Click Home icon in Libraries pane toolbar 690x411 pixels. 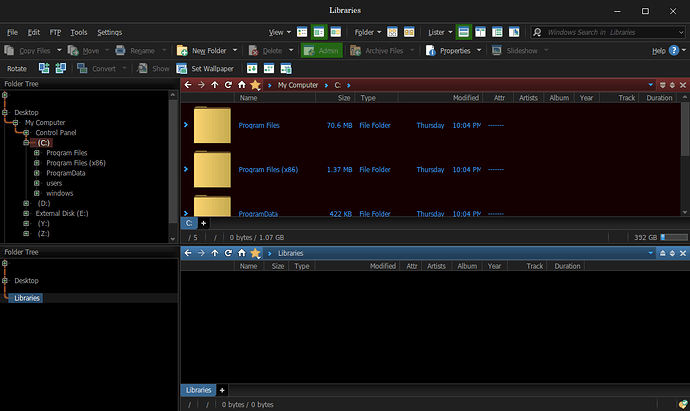tap(242, 253)
